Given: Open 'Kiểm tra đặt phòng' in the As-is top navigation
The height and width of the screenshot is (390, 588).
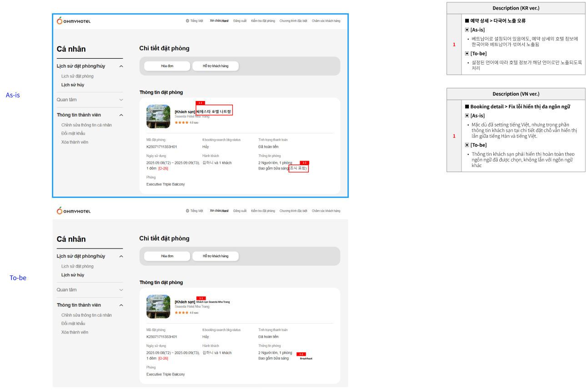Looking at the screenshot, I should pos(263,21).
